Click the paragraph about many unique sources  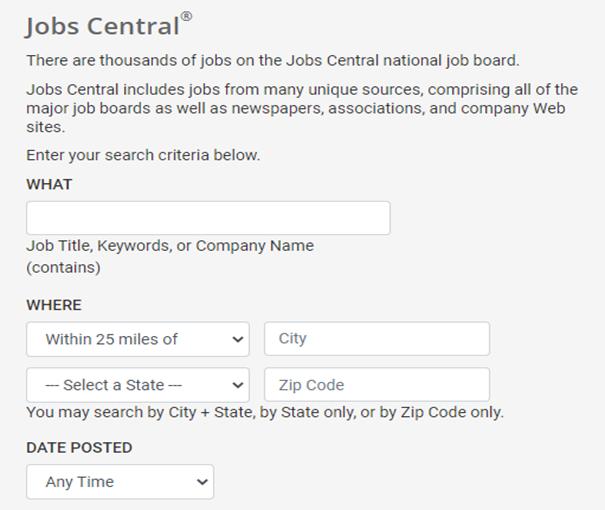(300, 108)
